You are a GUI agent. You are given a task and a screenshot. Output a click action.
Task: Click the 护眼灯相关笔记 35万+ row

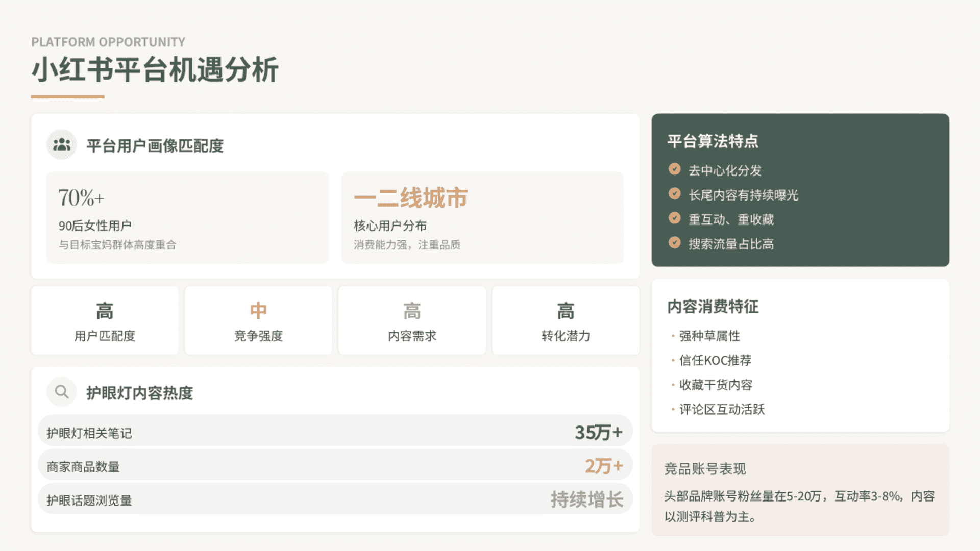tap(335, 432)
